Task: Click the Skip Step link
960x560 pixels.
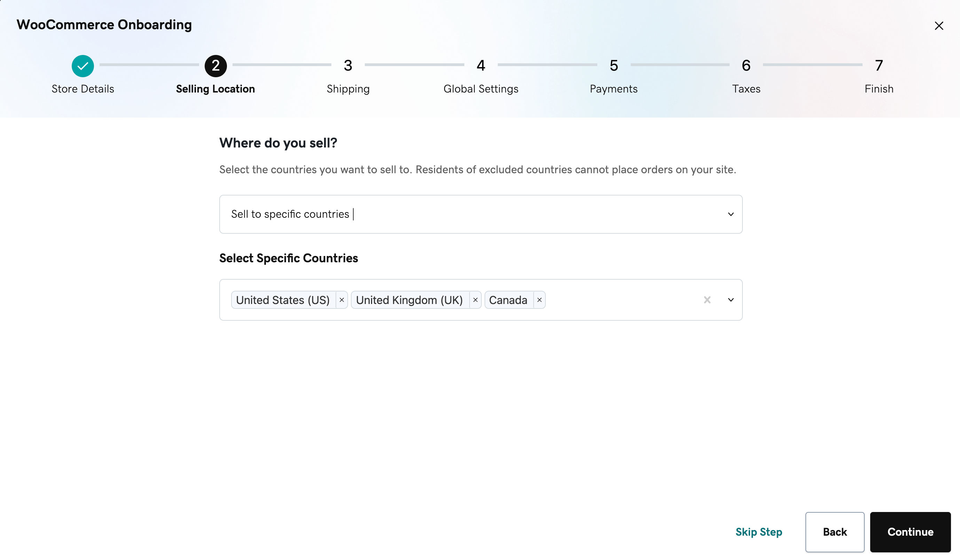Action: pos(759,532)
